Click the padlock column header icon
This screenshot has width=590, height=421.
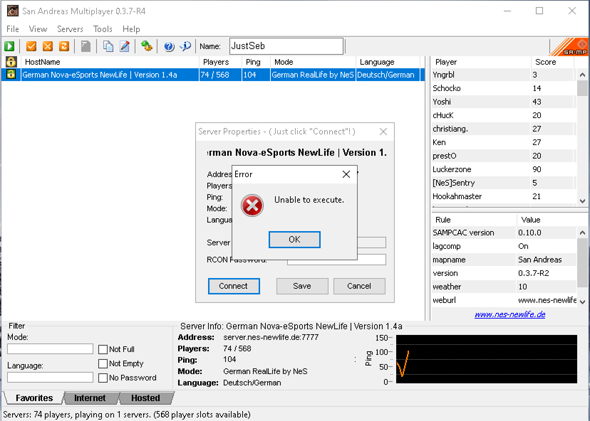coord(11,62)
